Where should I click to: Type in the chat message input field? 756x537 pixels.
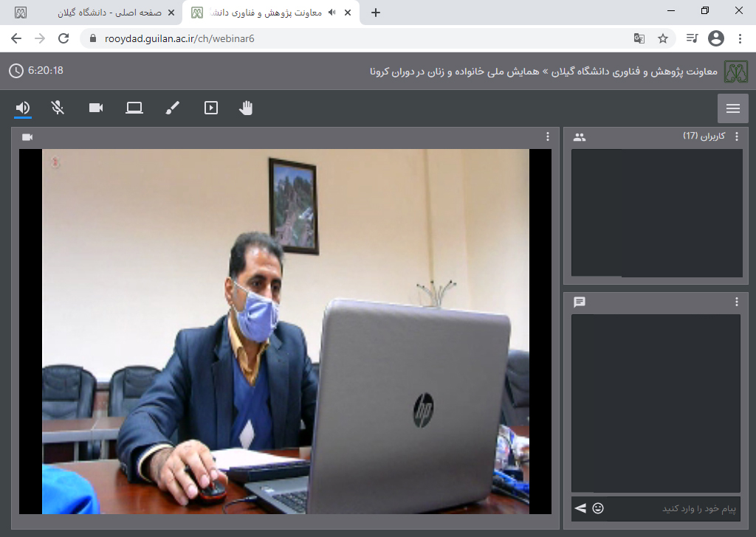pyautogui.click(x=672, y=509)
